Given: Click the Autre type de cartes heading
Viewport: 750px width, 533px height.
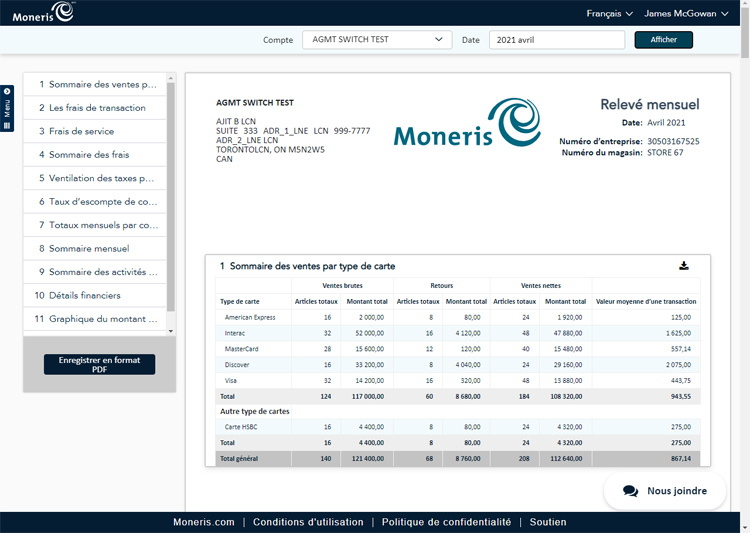Looking at the screenshot, I should [254, 411].
